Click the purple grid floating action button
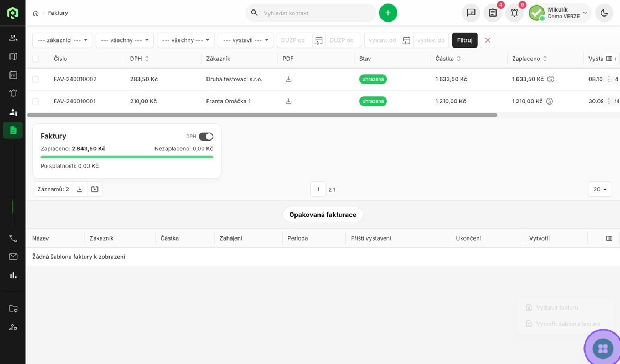The width and height of the screenshot is (620, 364). (603, 349)
